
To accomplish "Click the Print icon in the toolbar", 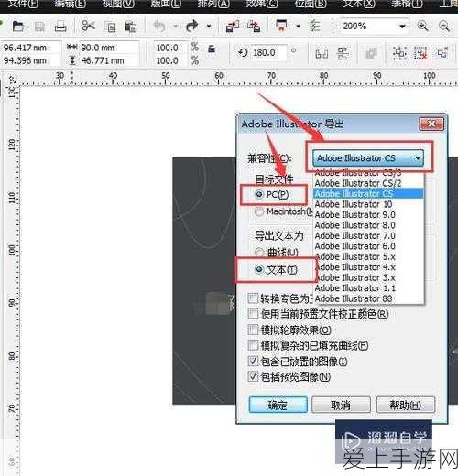I will (x=60, y=27).
